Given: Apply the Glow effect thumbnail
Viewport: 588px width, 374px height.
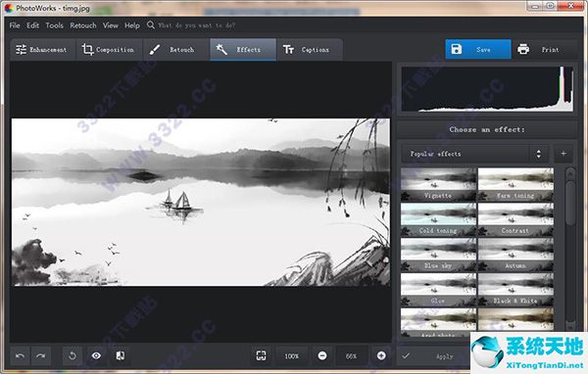Looking at the screenshot, I should (x=438, y=290).
